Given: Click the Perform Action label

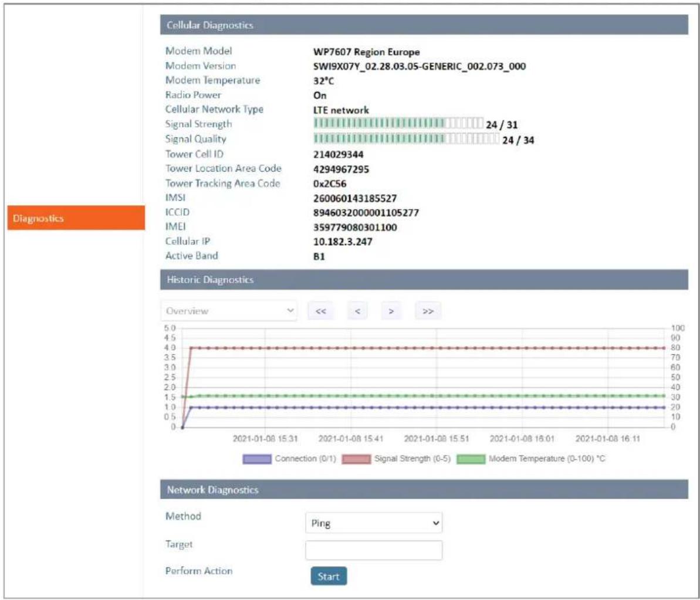Looking at the screenshot, I should point(199,571).
